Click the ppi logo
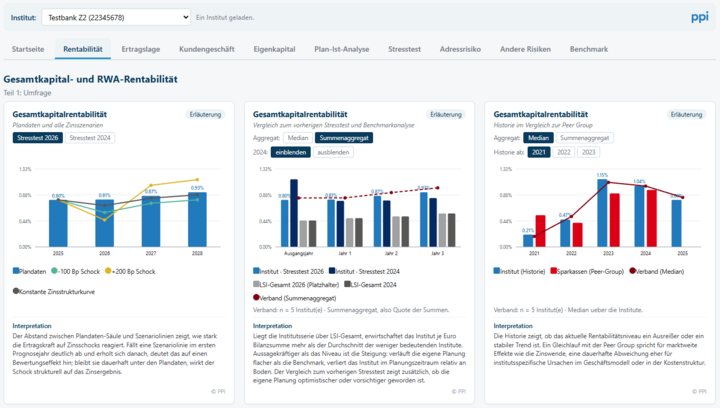Screen dimensions: 720x408 tap(699, 17)
